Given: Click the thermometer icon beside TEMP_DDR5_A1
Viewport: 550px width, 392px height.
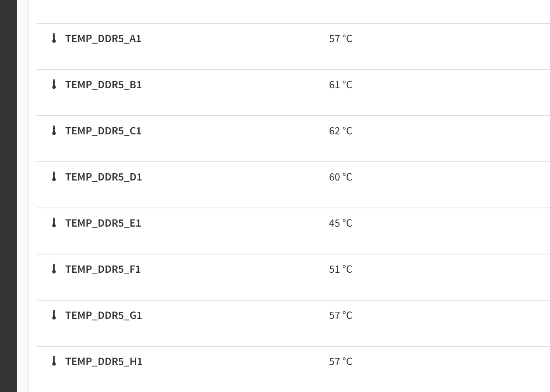Looking at the screenshot, I should click(x=54, y=39).
